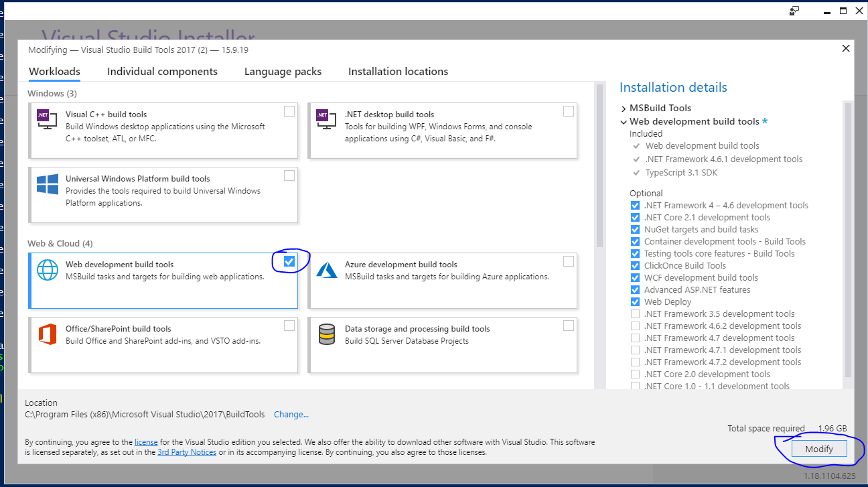Uncheck NuGet targets and build tasks
868x487 pixels.
[x=635, y=230]
